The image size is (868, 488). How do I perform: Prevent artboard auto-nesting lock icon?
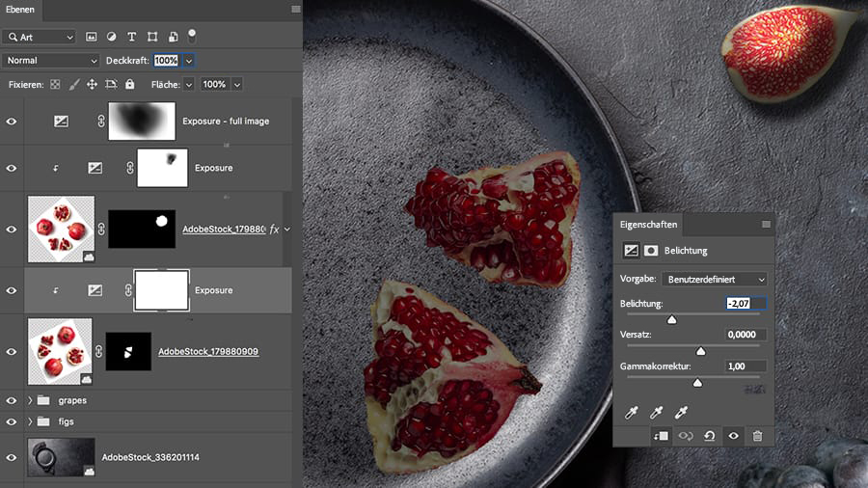pyautogui.click(x=111, y=85)
